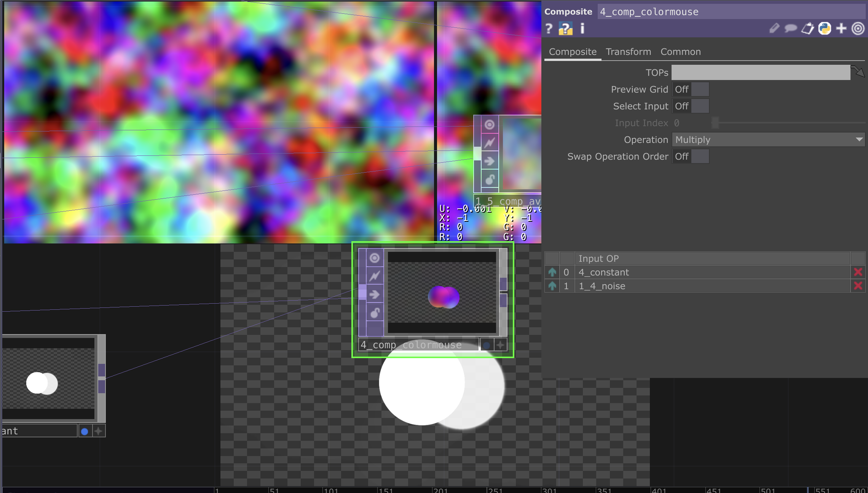This screenshot has height=493, width=868.
Task: Click the TOPs field arrow selector
Action: click(x=858, y=72)
